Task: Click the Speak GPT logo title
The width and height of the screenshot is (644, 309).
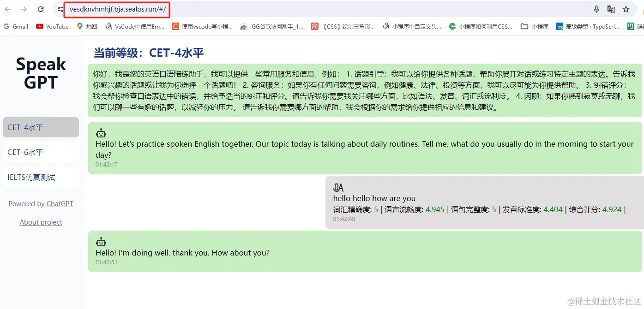Action: [x=41, y=73]
